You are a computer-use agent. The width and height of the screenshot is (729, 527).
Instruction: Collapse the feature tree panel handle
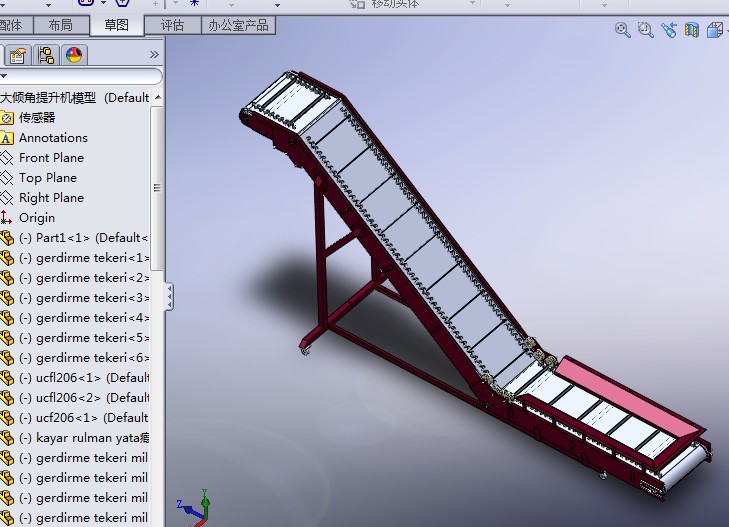pyautogui.click(x=169, y=295)
